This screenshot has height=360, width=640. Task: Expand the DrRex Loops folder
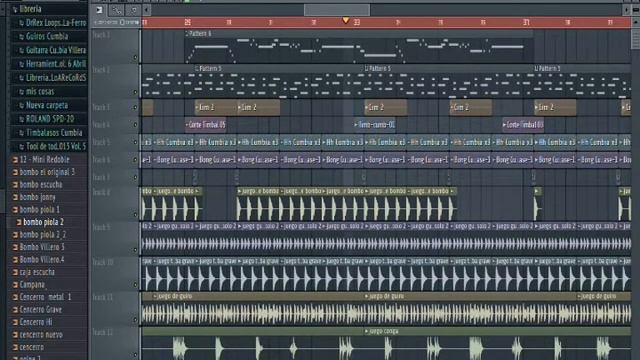53,23
